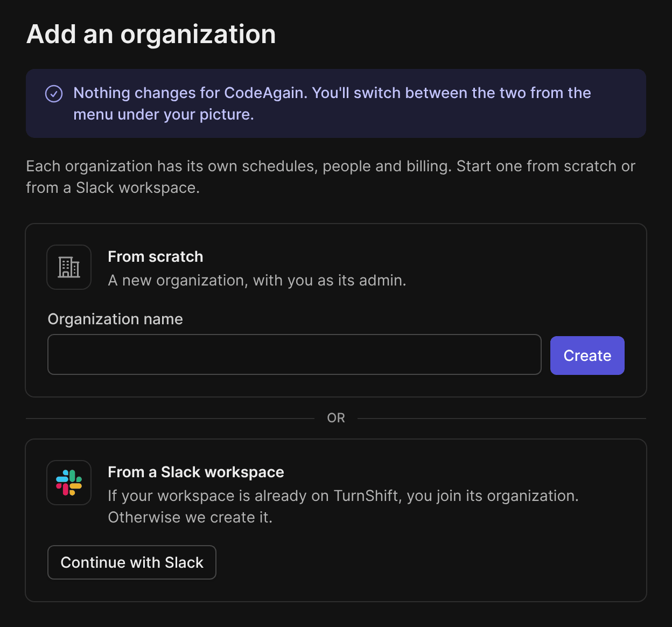Click the checkmark circle icon in the notice
The image size is (672, 627).
coord(54,94)
